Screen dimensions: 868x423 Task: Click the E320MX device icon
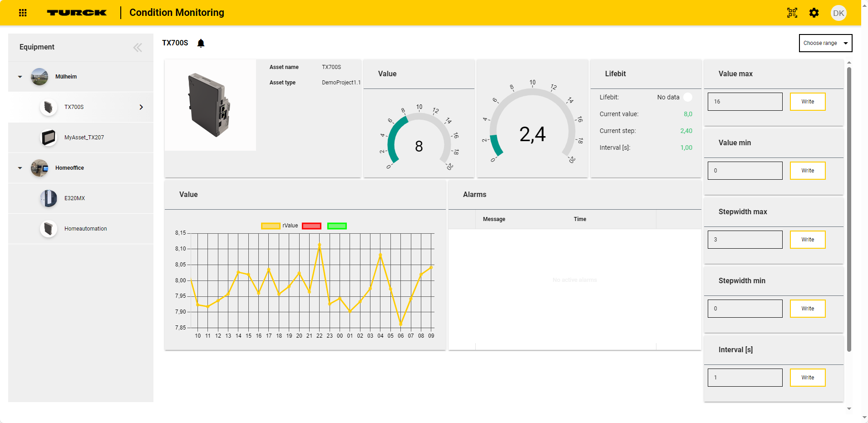pyautogui.click(x=49, y=198)
